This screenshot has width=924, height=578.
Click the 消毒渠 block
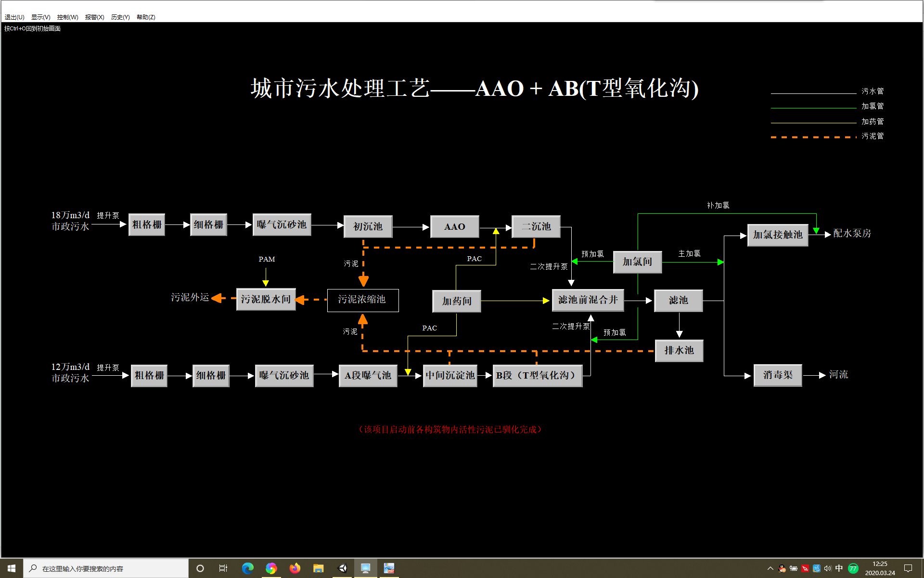778,375
